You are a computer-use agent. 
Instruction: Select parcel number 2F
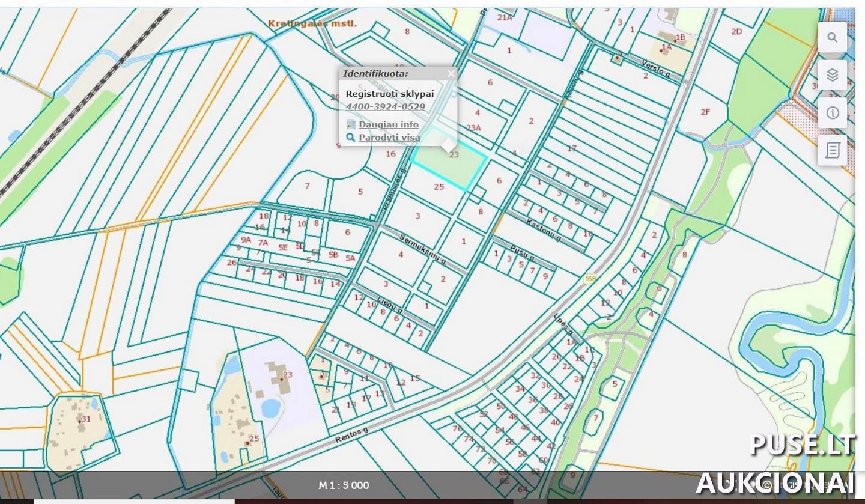[705, 112]
